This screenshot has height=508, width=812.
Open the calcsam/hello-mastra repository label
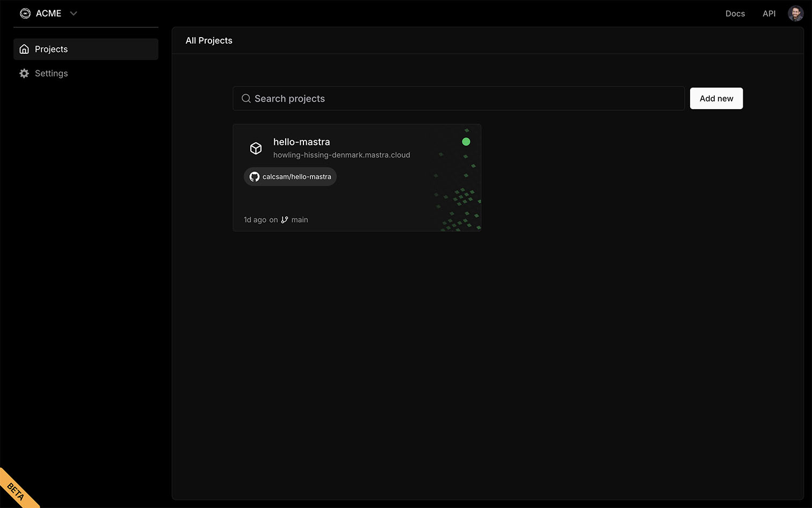click(296, 177)
